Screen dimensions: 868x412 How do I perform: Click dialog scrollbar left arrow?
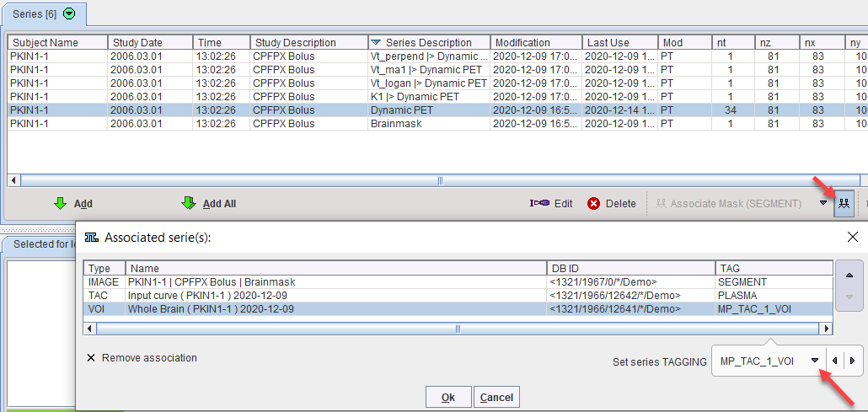point(89,329)
